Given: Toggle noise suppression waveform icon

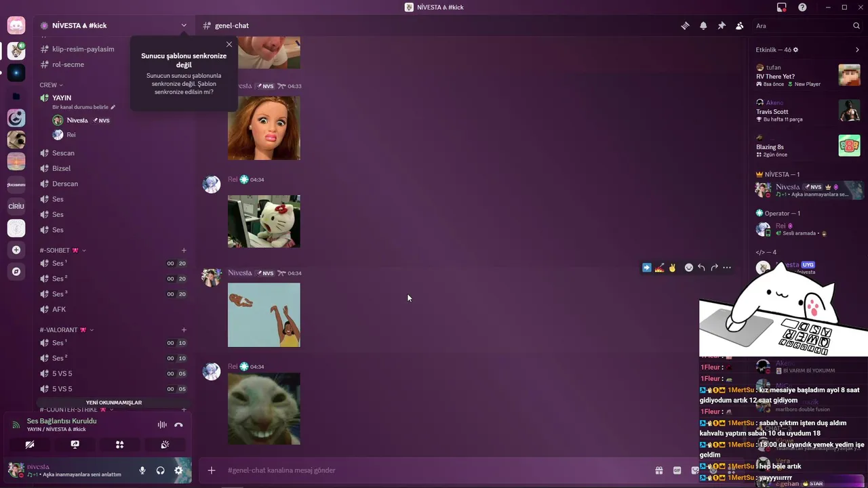Looking at the screenshot, I should click(162, 425).
